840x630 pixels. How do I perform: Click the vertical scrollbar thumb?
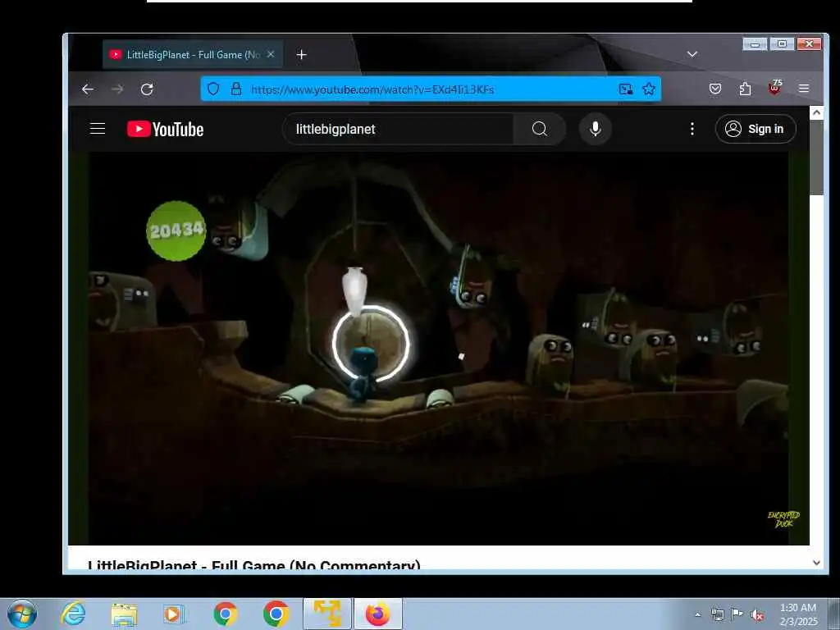pyautogui.click(x=816, y=157)
